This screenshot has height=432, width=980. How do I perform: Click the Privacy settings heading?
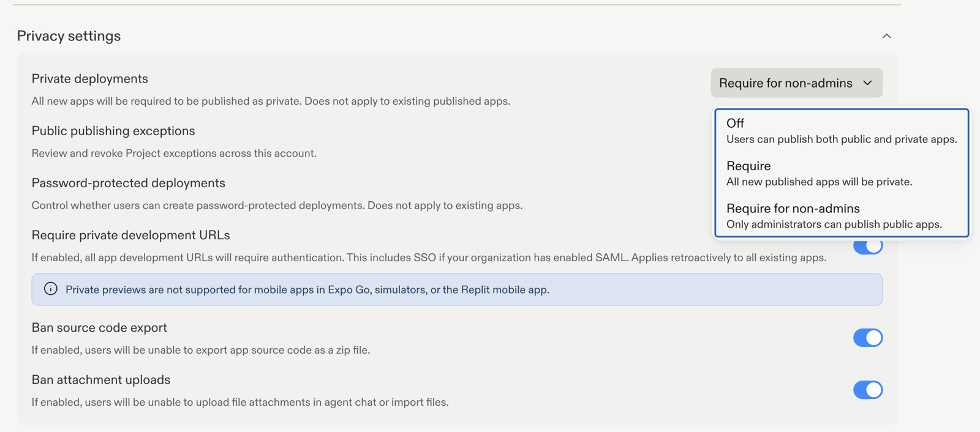[x=69, y=36]
